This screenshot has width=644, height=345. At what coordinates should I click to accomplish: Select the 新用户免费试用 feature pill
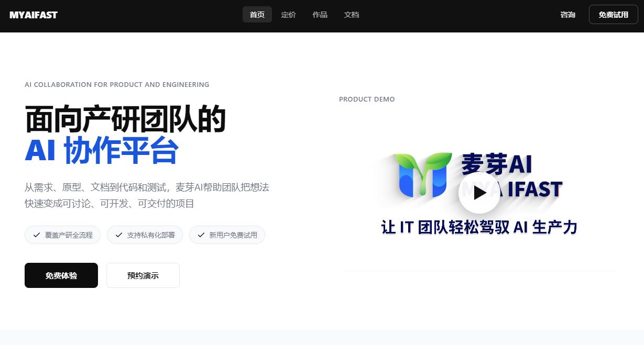(x=227, y=235)
